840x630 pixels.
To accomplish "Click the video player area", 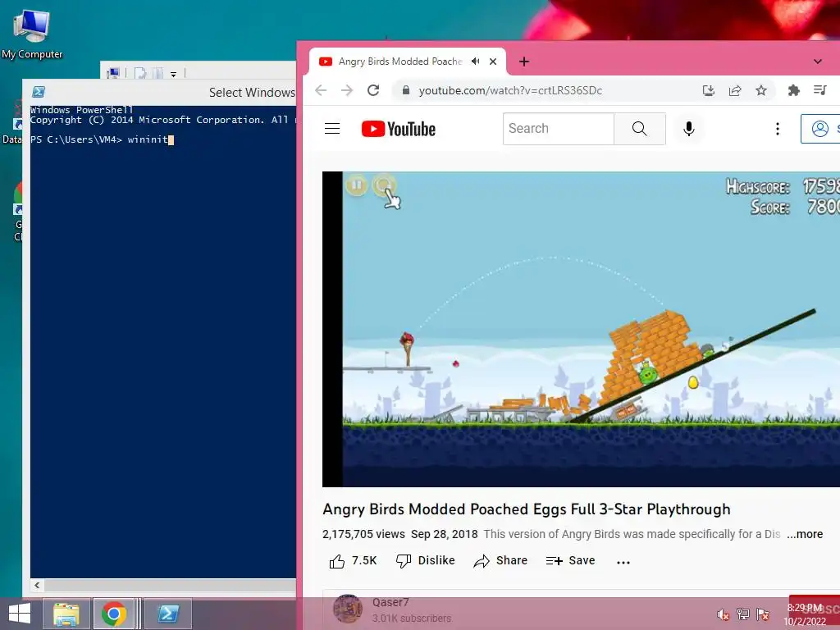I will click(582, 329).
